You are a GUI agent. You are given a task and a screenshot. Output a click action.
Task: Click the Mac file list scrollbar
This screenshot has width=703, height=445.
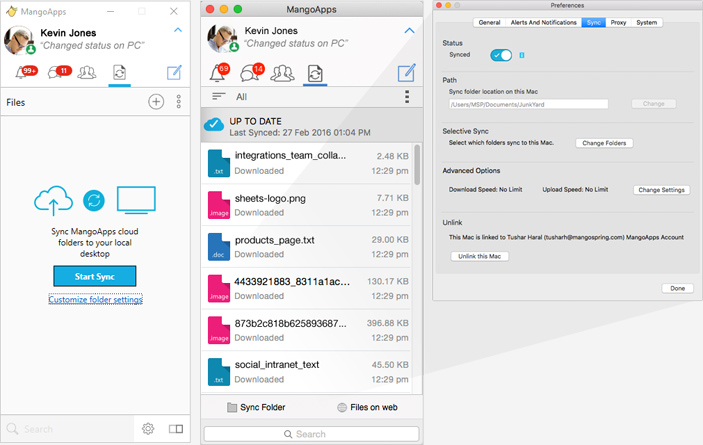click(x=417, y=164)
